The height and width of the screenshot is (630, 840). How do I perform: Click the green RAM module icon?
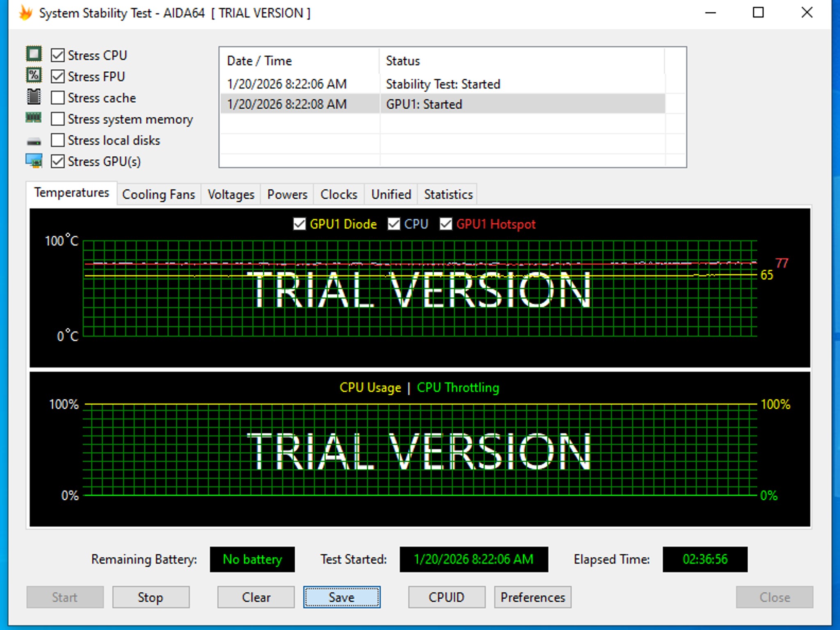click(x=34, y=118)
